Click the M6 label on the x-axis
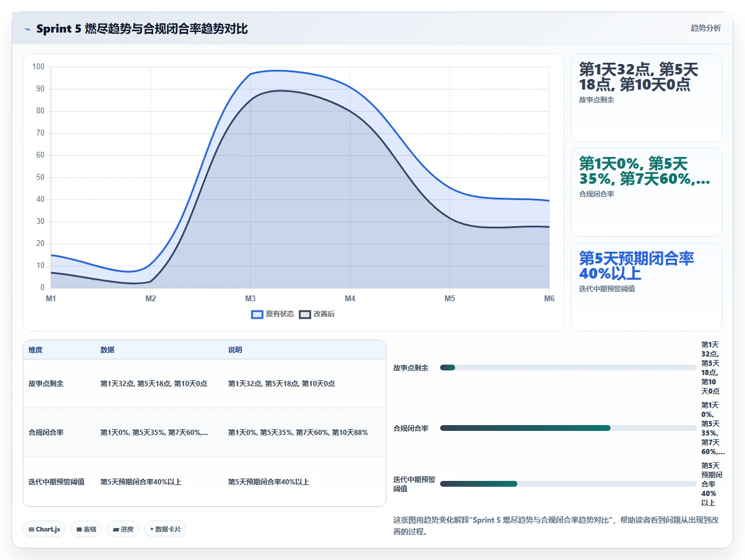745x560 pixels. 549,298
